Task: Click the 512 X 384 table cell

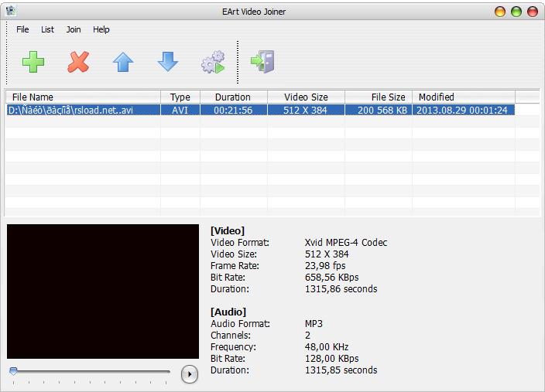Action: click(x=306, y=110)
